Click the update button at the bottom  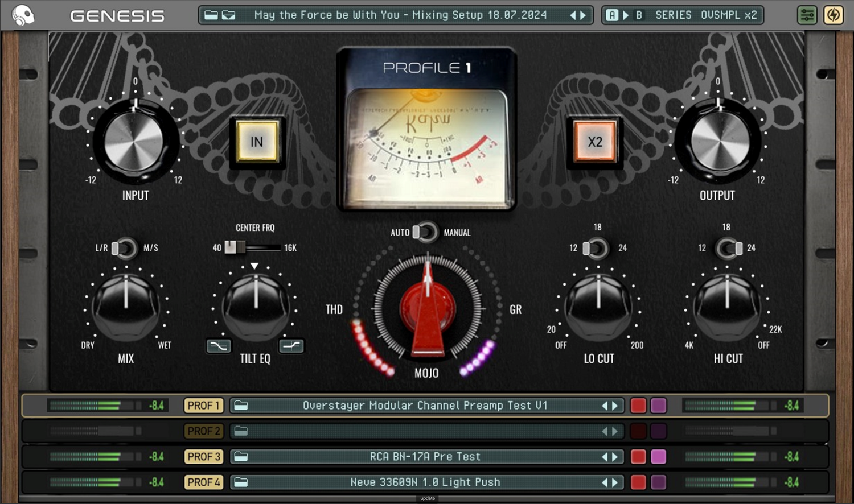(x=426, y=498)
